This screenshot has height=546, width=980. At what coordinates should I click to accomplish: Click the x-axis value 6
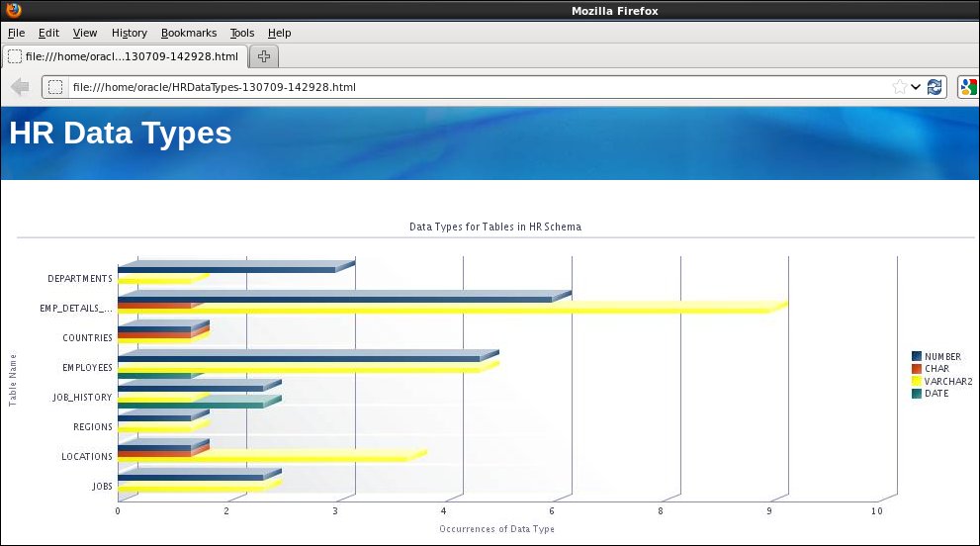552,511
